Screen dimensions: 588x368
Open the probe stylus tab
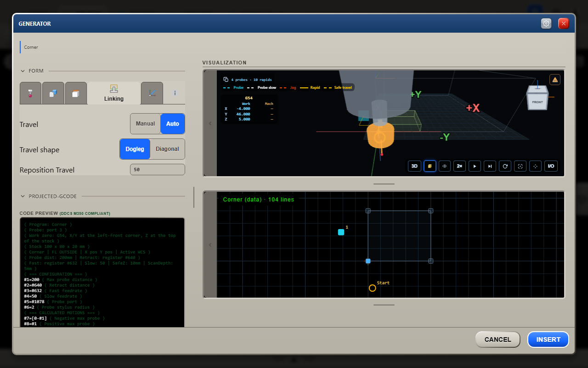click(30, 93)
